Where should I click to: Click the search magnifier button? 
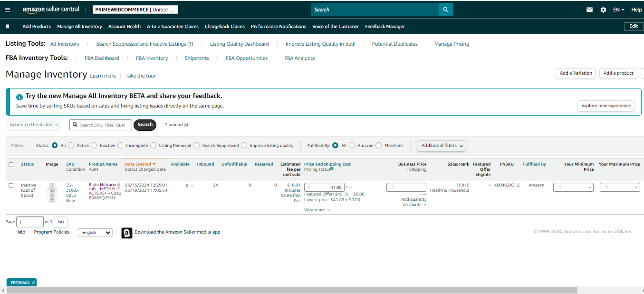446,10
